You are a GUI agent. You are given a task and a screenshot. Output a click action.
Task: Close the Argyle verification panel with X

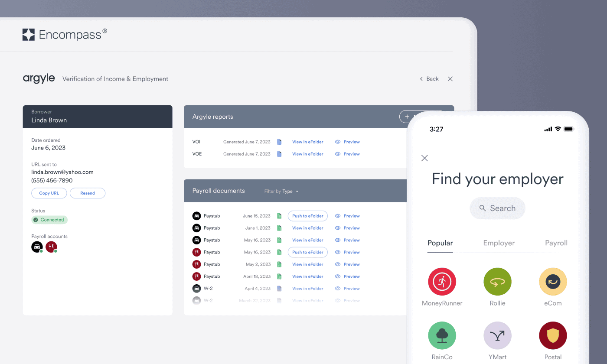pos(450,79)
